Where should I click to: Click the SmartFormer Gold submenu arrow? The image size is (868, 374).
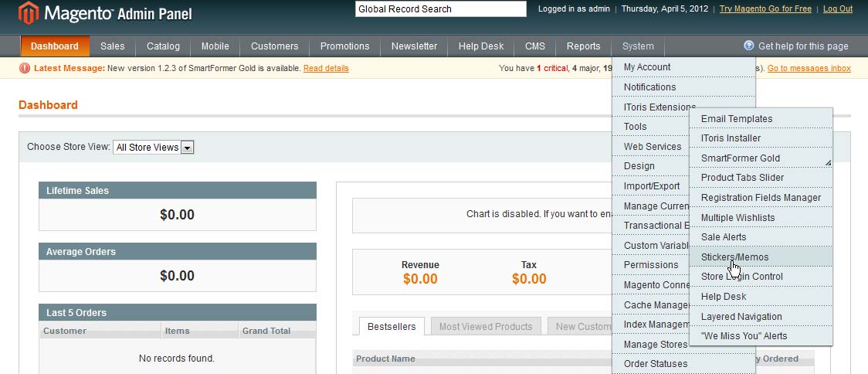point(828,163)
